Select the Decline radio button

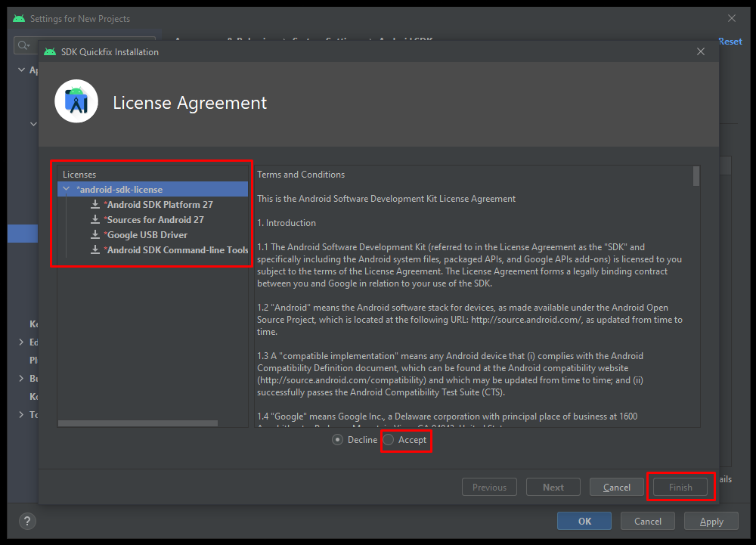[x=337, y=440]
